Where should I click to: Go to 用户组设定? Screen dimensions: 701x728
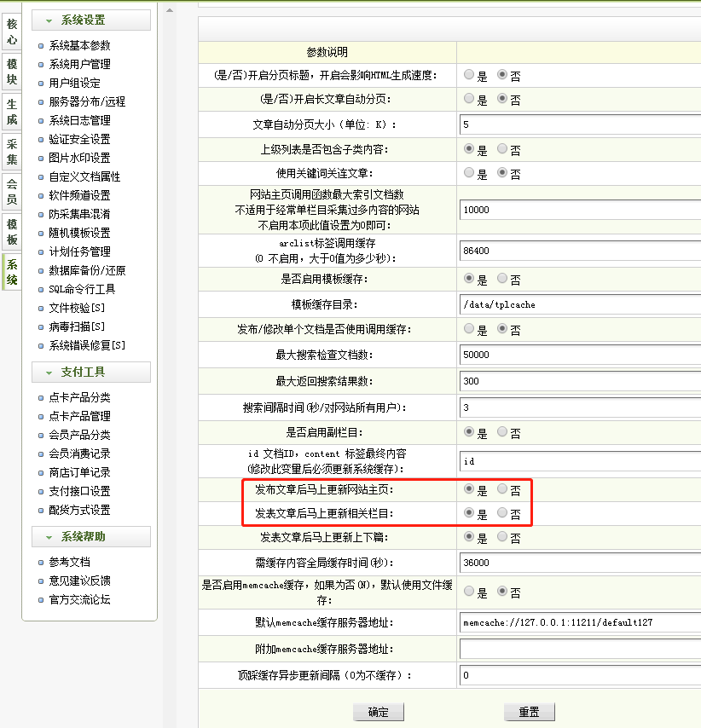[74, 83]
